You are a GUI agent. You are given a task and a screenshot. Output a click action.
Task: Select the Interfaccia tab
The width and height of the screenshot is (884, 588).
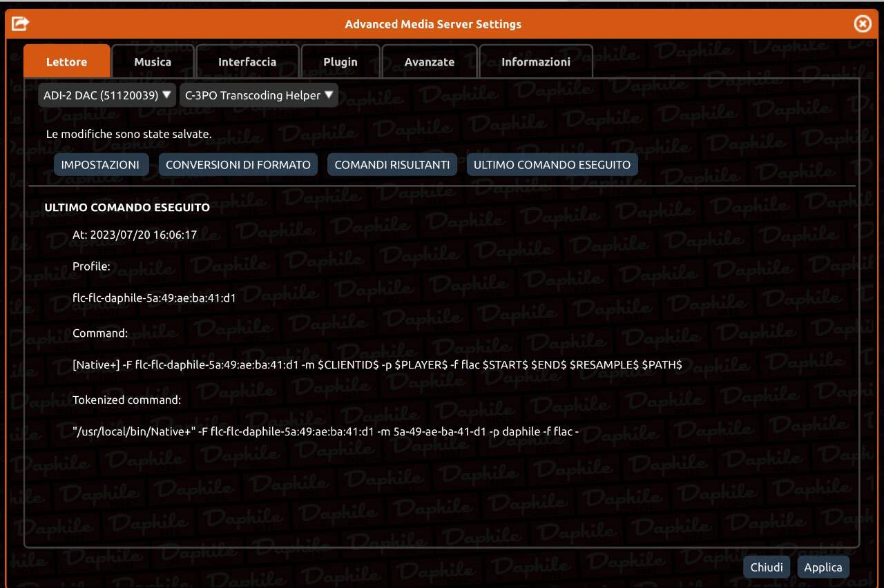point(247,61)
